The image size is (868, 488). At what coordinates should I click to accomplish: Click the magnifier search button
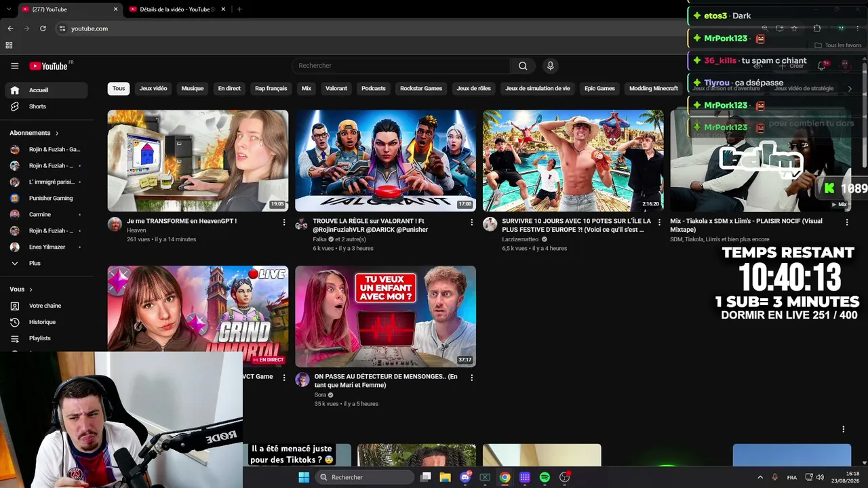click(x=523, y=66)
